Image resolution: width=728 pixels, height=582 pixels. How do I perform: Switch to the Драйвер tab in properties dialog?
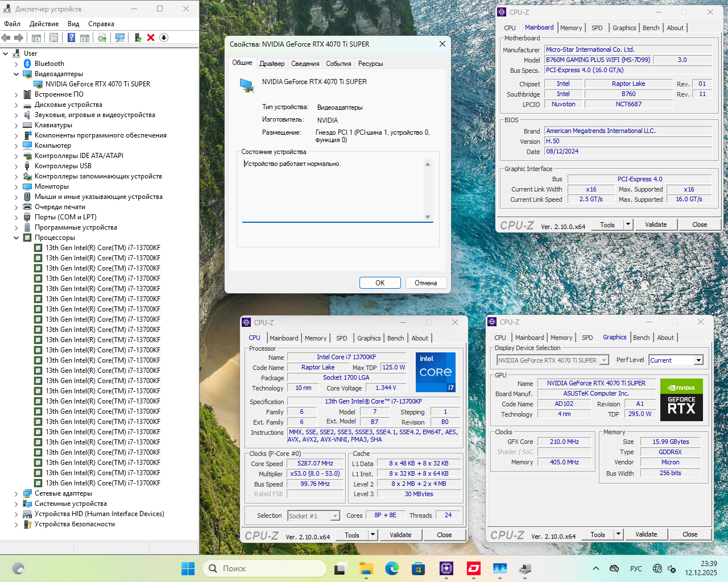pos(272,64)
